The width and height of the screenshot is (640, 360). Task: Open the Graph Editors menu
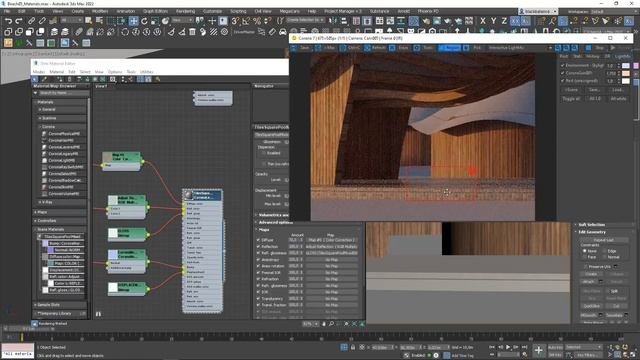[x=156, y=11]
